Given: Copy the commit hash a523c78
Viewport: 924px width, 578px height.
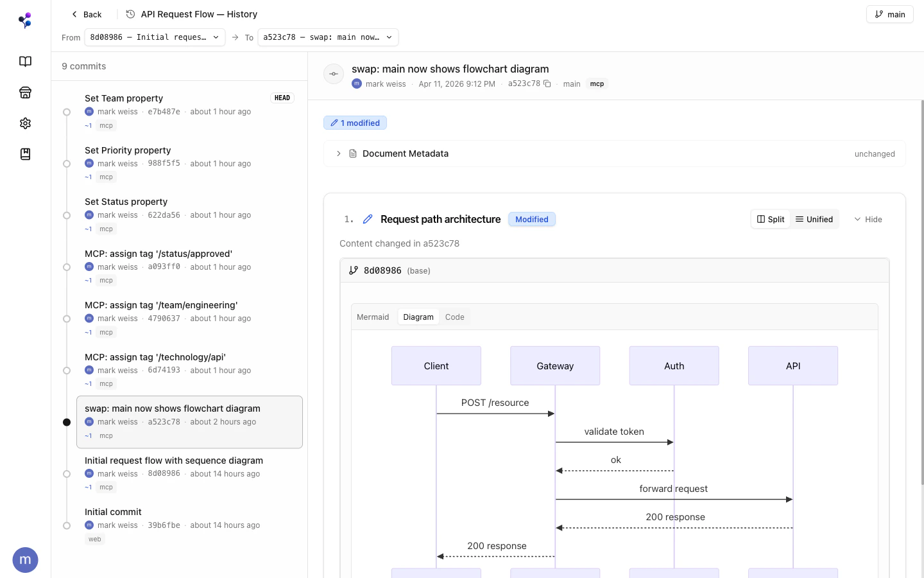Looking at the screenshot, I should [547, 83].
